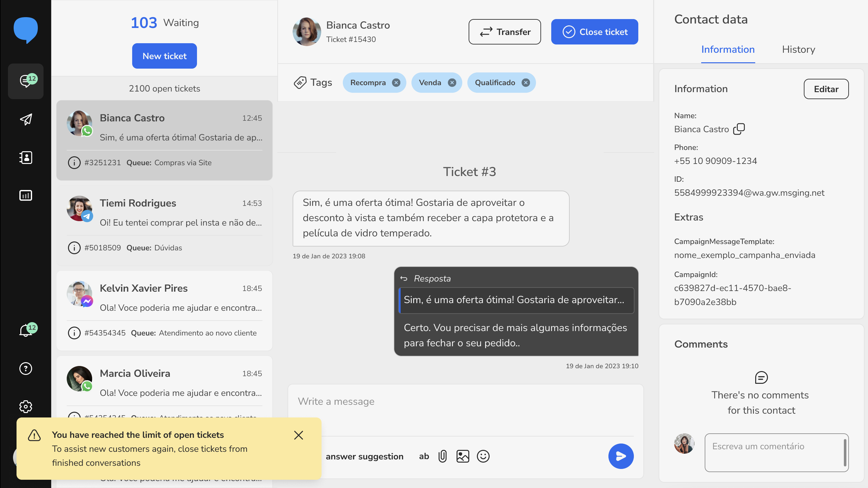Open the campaigns paper plane icon
This screenshot has width=868, height=488.
click(26, 119)
